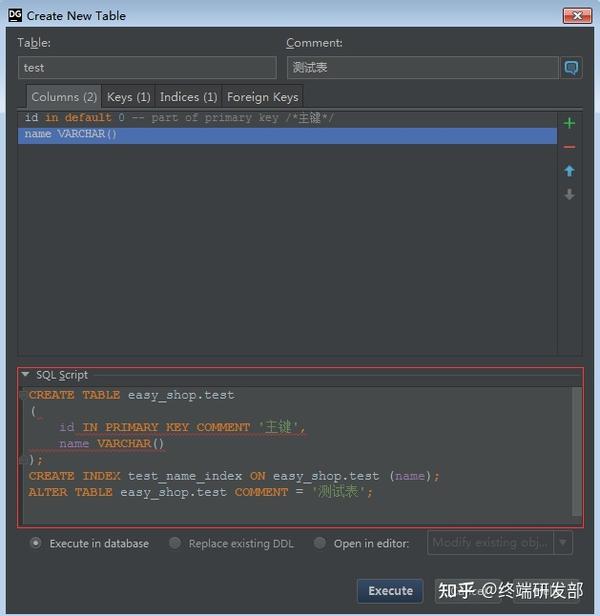
Task: Click the id IN PRIMARY KEY COMMENT line
Action: (182, 427)
